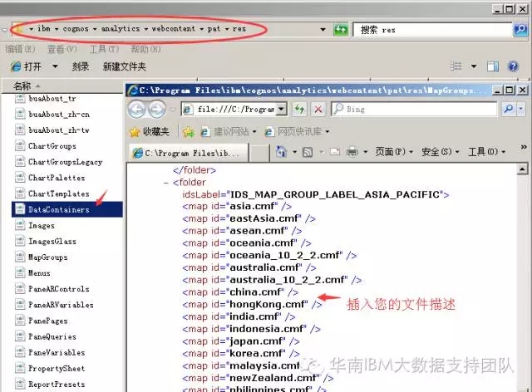Click the PaneQueries file icon
This screenshot has height=392, width=532.
pyautogui.click(x=20, y=336)
